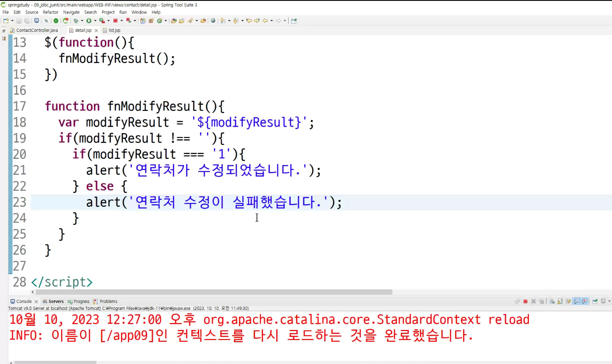Open the Refactor menu
Viewport: 612px width, 364px height.
click(x=51, y=12)
